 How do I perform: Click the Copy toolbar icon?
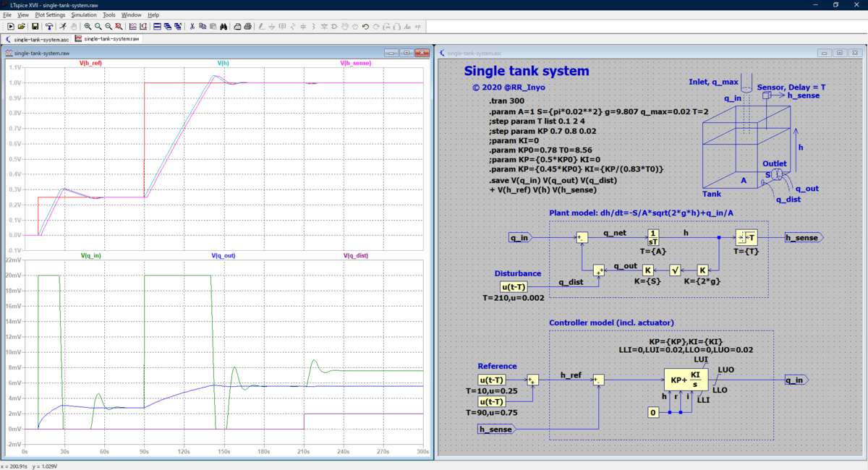point(203,27)
